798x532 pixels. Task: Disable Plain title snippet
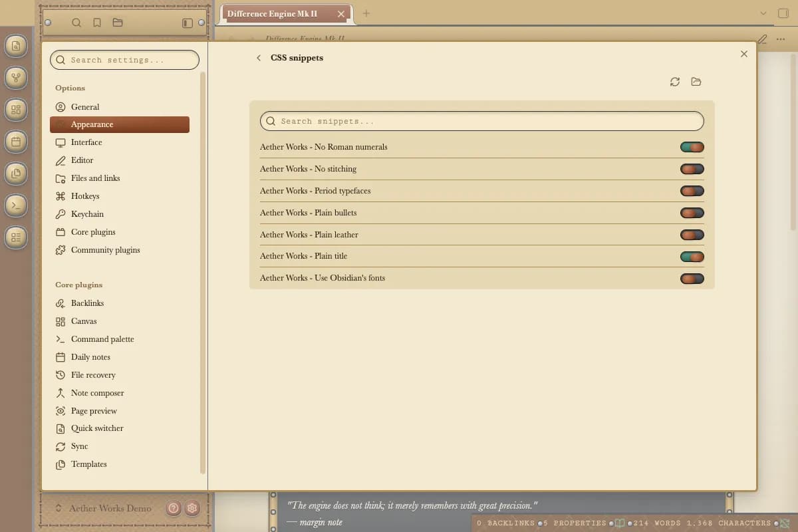(692, 257)
